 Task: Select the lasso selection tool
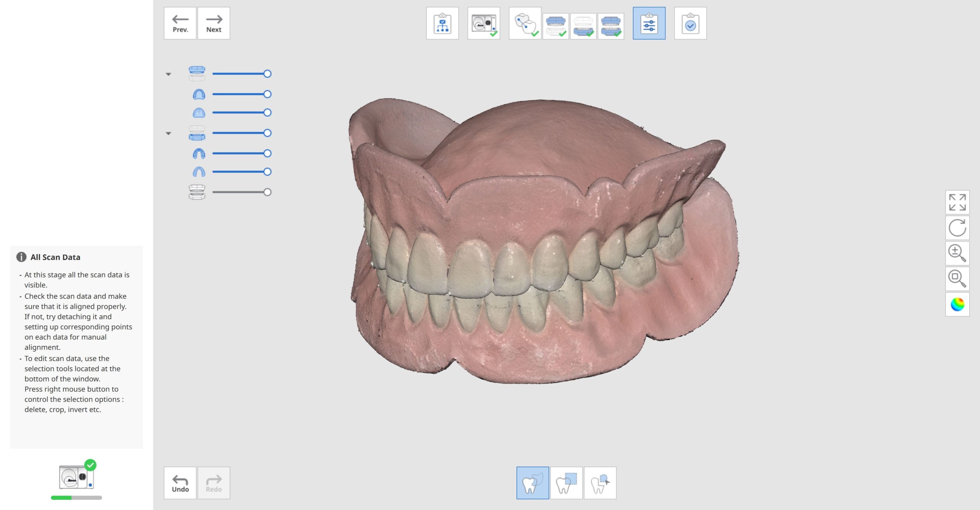coord(532,483)
